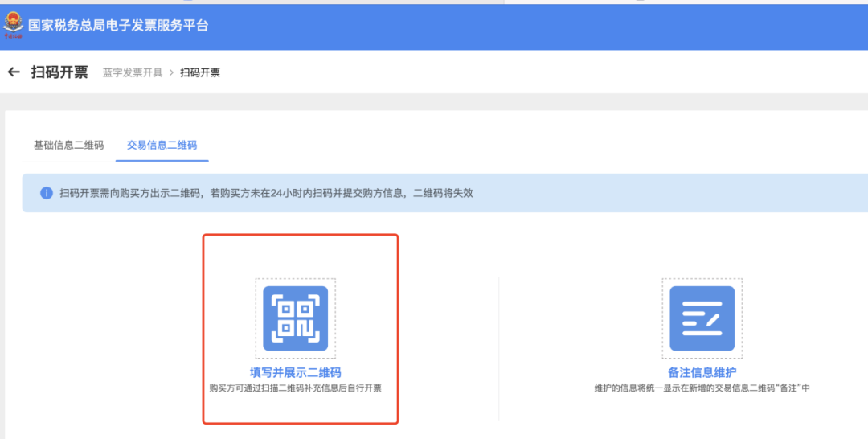Click the 24小时 expiry notice text
This screenshot has height=439, width=868.
coord(266,193)
